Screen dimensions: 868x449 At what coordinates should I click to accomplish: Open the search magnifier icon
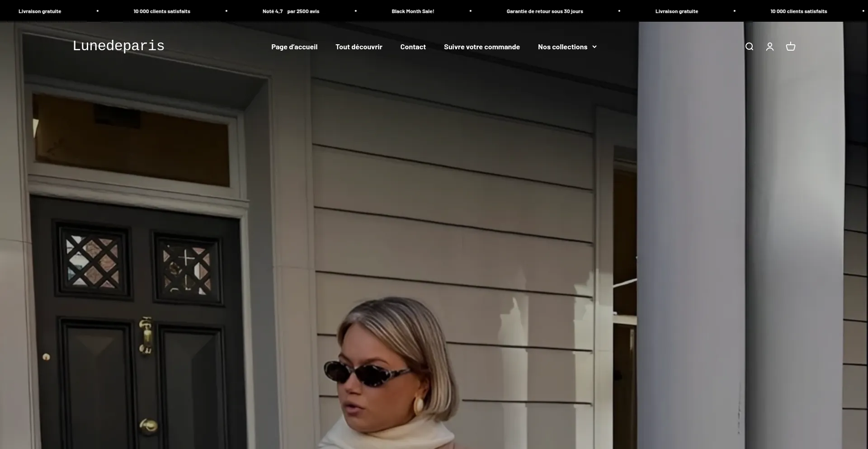pos(749,47)
